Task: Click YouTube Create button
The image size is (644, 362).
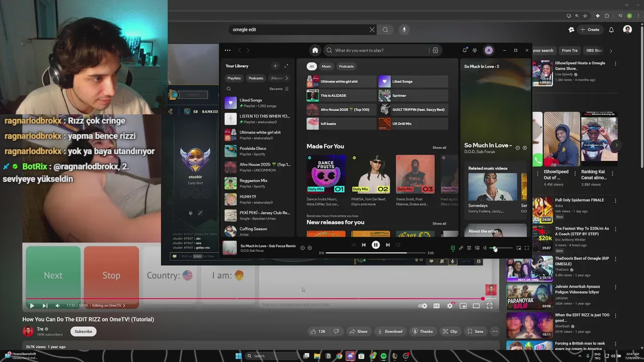Action: pos(589,30)
